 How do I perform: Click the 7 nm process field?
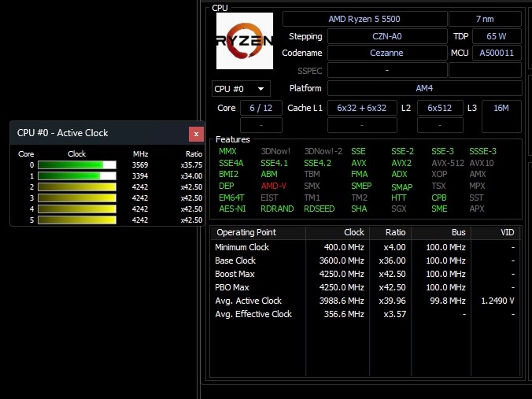(x=485, y=19)
